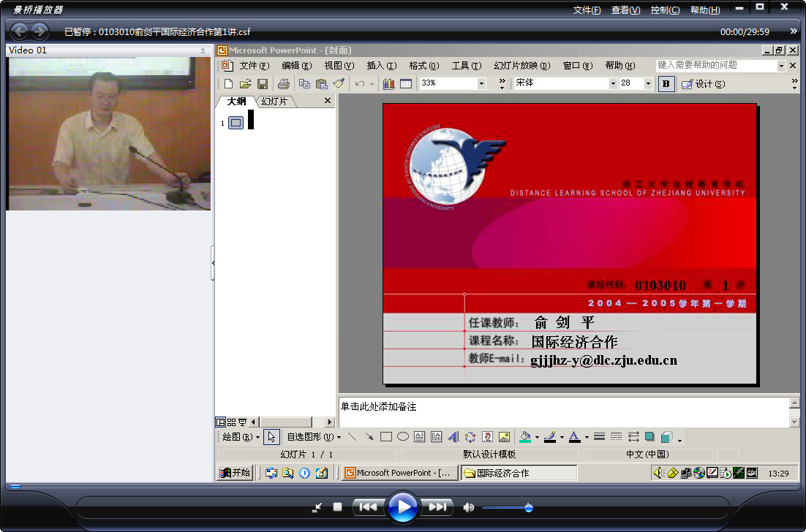Open the zoom percentage dropdown showing 33%
This screenshot has height=532, width=806.
coord(481,83)
